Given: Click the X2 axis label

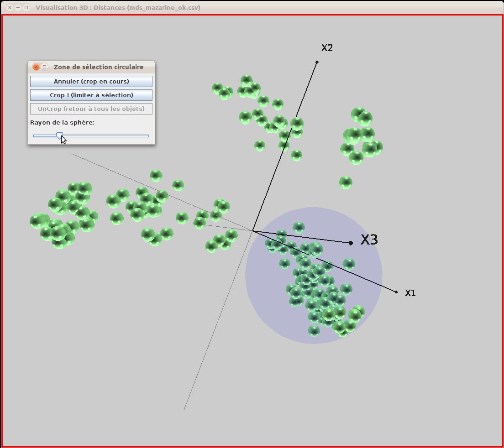Looking at the screenshot, I should coord(327,48).
